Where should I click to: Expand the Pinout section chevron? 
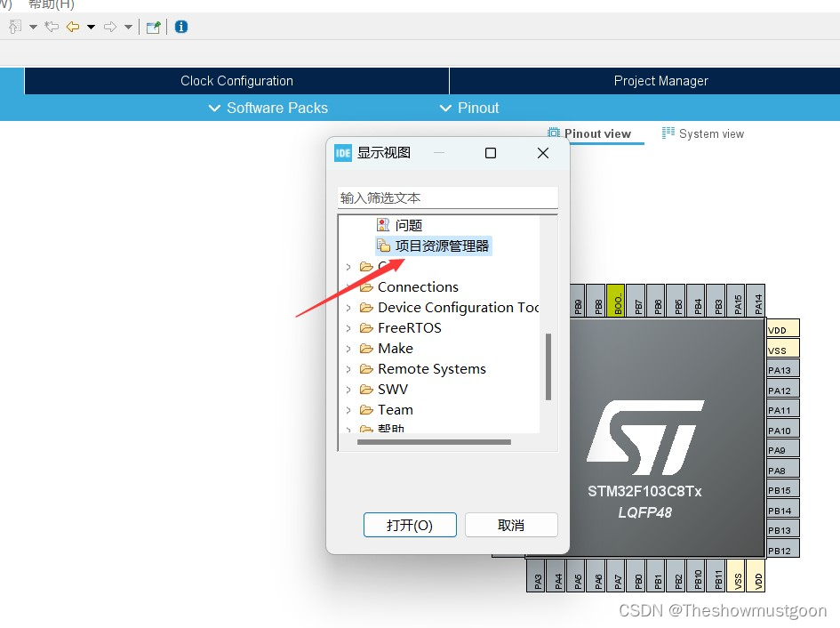(445, 108)
